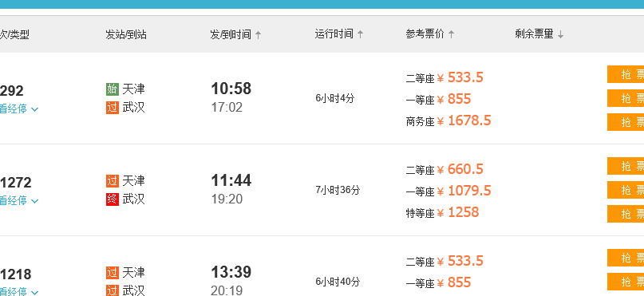This screenshot has height=296, width=644.
Task: Sort by 发/到时间 using its arrow
Action: [258, 35]
